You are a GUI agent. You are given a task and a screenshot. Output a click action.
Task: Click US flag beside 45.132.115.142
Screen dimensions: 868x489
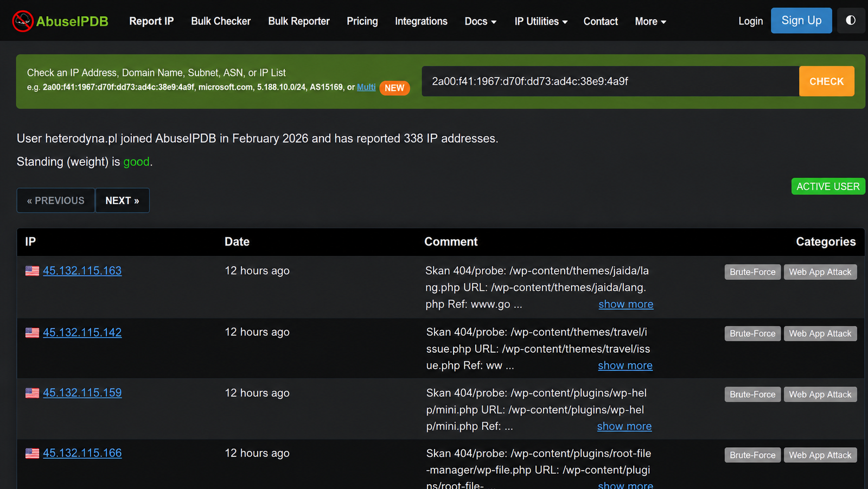coord(32,333)
